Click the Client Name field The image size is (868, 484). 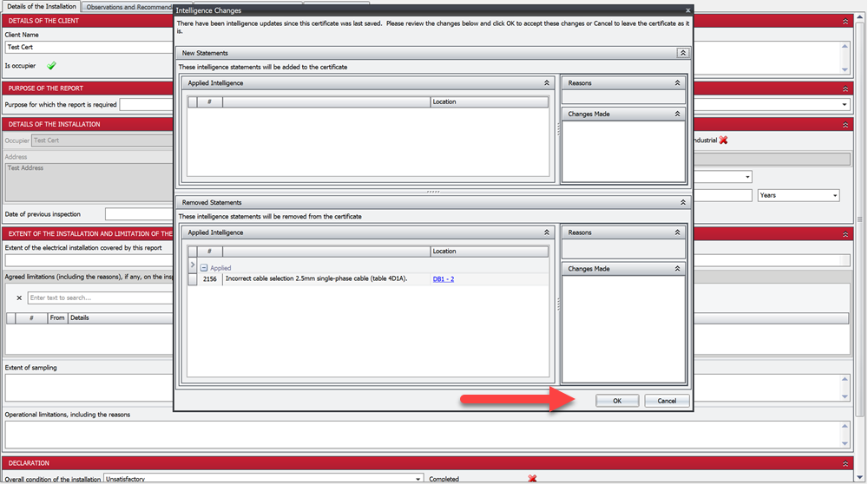89,48
